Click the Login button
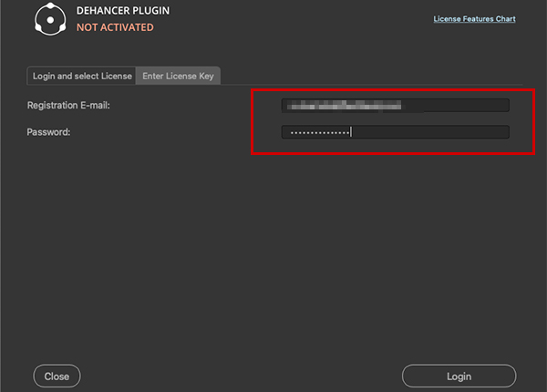The height and width of the screenshot is (392, 547). tap(459, 376)
